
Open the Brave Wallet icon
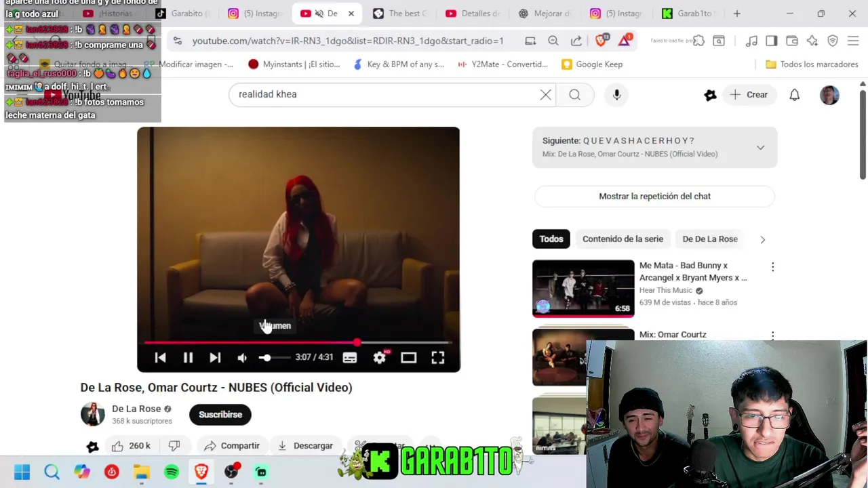[792, 41]
